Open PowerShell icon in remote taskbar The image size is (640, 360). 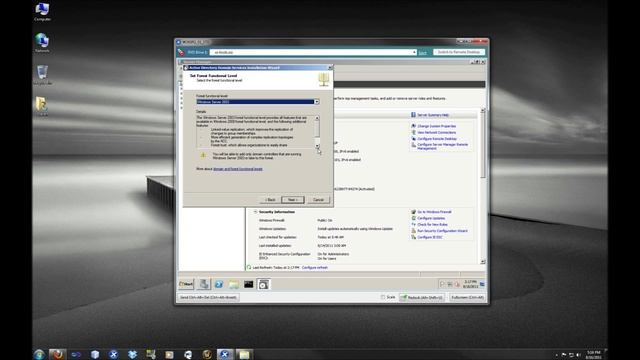point(219,284)
